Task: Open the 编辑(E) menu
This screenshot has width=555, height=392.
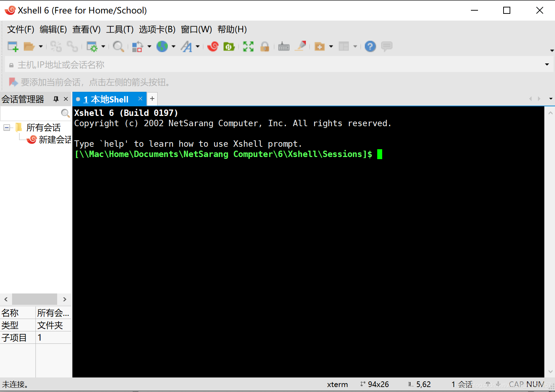Action: pos(53,29)
